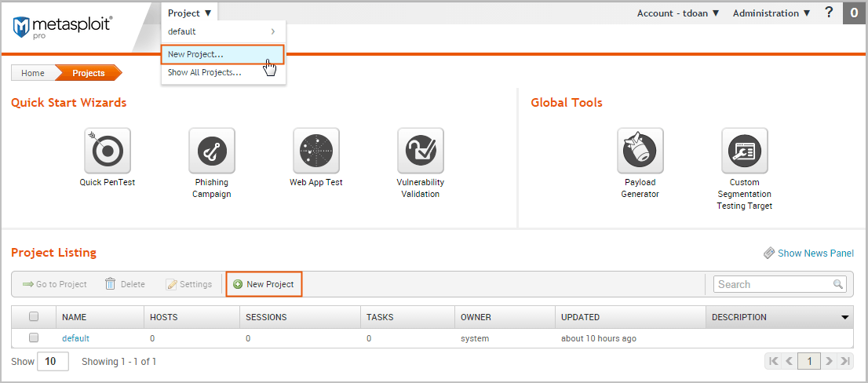Viewport: 868px width, 383px height.
Task: Start the Web App Test wizard
Action: (316, 151)
